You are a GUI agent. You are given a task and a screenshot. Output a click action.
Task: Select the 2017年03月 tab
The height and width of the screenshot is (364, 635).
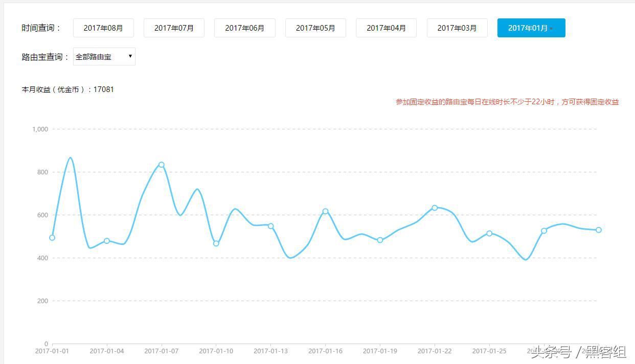pos(457,28)
